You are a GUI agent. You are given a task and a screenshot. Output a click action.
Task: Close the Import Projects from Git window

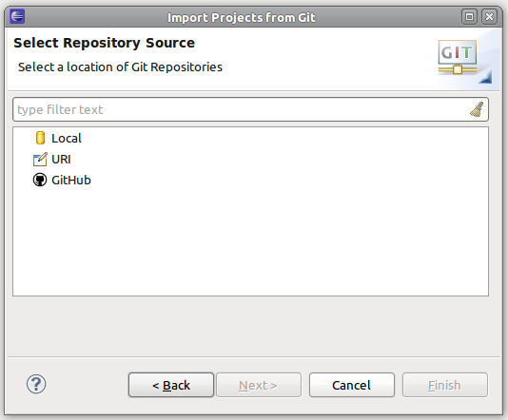(x=489, y=16)
